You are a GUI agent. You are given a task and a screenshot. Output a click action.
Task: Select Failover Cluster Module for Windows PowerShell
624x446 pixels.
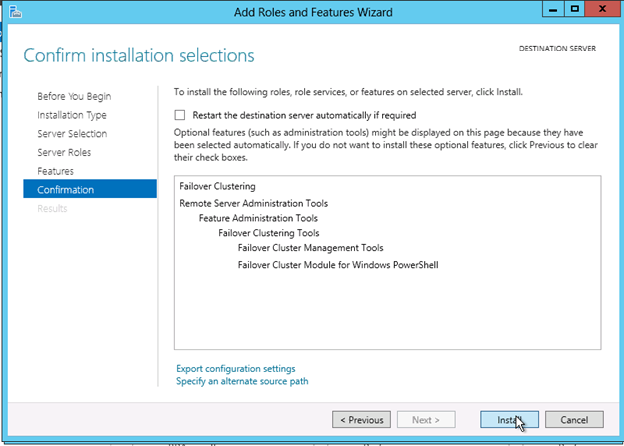(338, 265)
